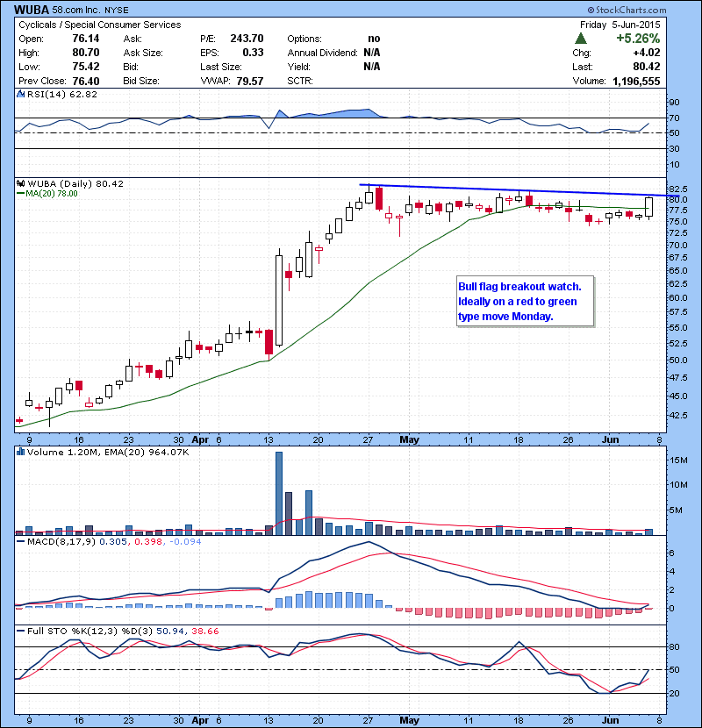This screenshot has width=702, height=728.
Task: Click the Ask Size label
Action: pyautogui.click(x=143, y=53)
